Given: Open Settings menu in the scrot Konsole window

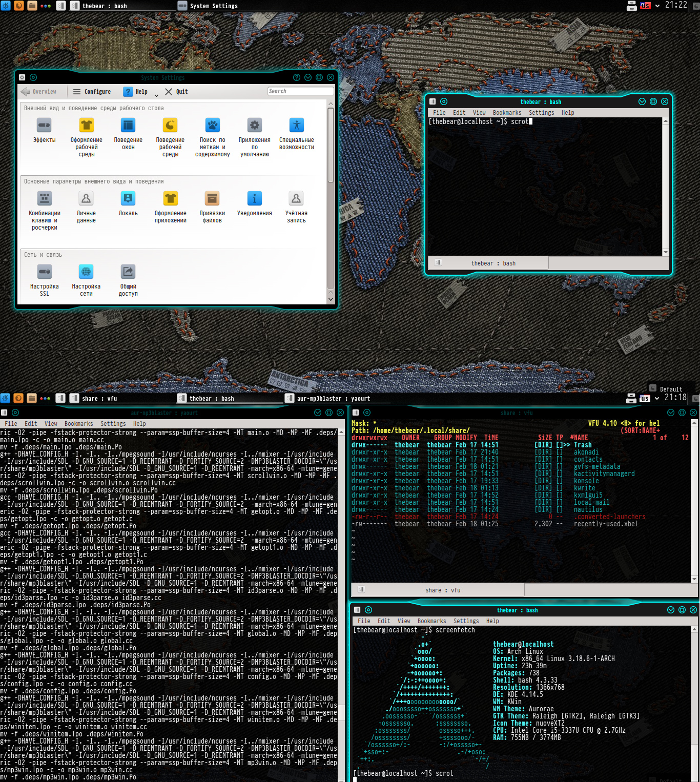Looking at the screenshot, I should pos(542,113).
